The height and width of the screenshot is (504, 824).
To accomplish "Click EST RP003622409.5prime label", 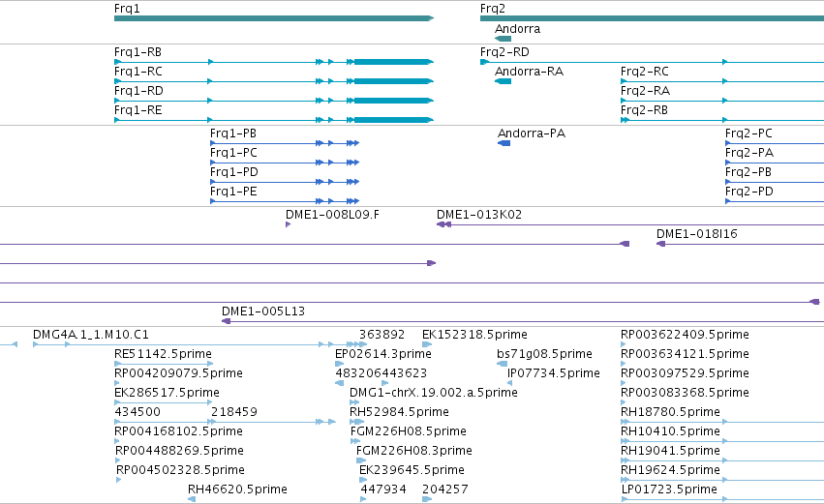I will coord(685,335).
